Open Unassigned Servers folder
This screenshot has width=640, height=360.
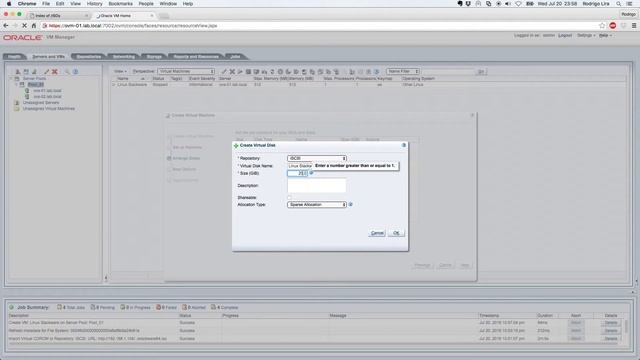41,103
